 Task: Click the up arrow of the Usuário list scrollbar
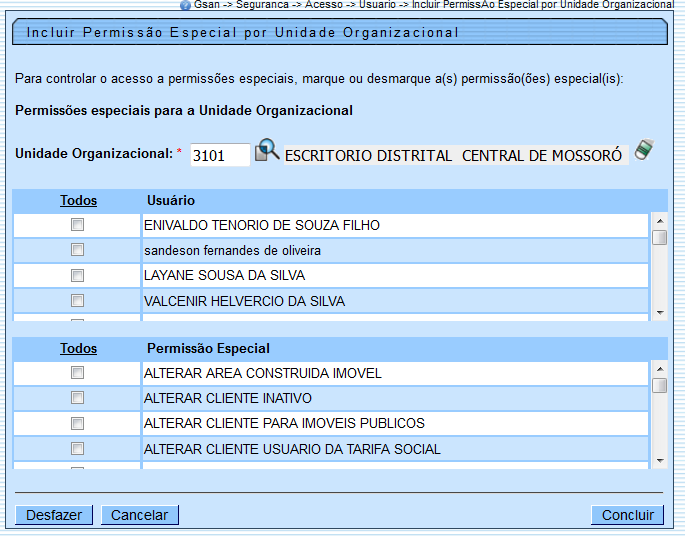click(659, 219)
